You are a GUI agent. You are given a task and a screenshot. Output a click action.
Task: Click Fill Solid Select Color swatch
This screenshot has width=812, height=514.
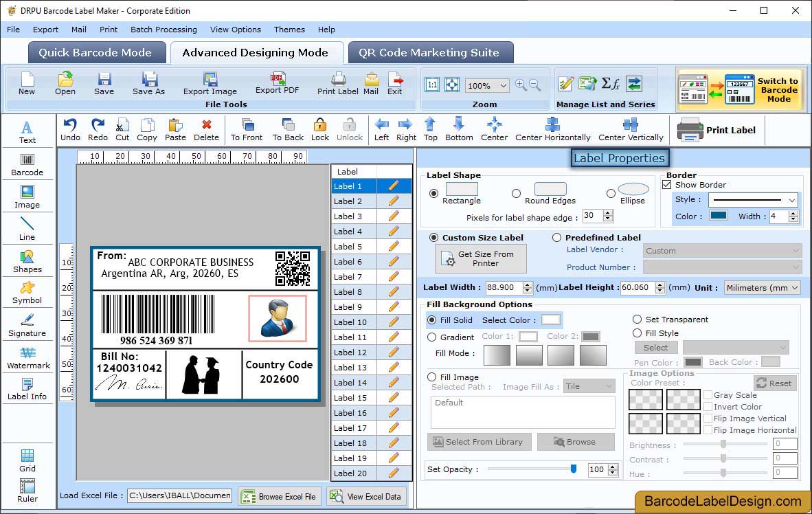[x=550, y=320]
